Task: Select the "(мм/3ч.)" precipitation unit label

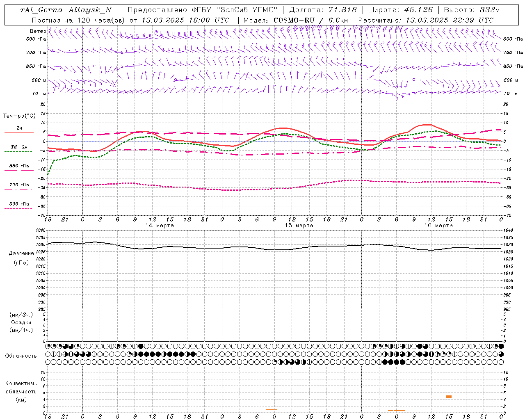Action: click(21, 315)
